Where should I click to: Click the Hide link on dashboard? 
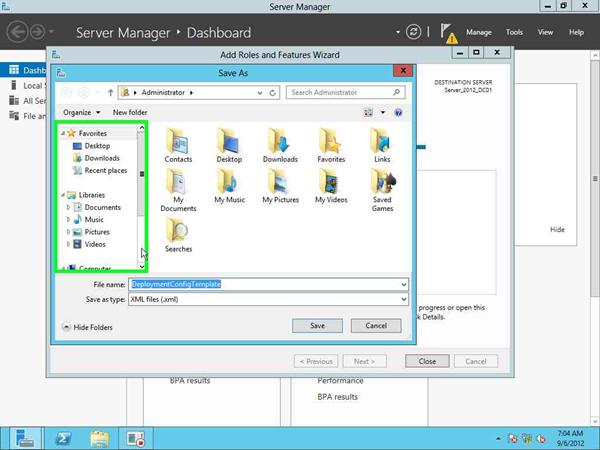click(557, 230)
